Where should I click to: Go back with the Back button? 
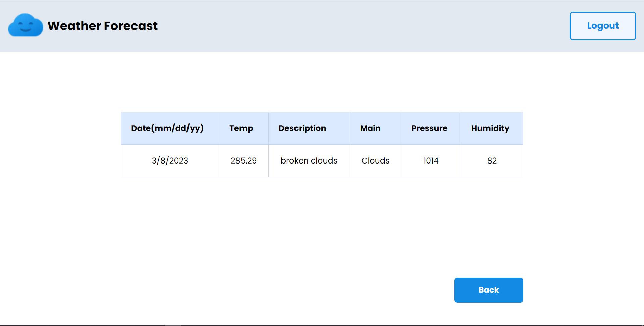[489, 290]
